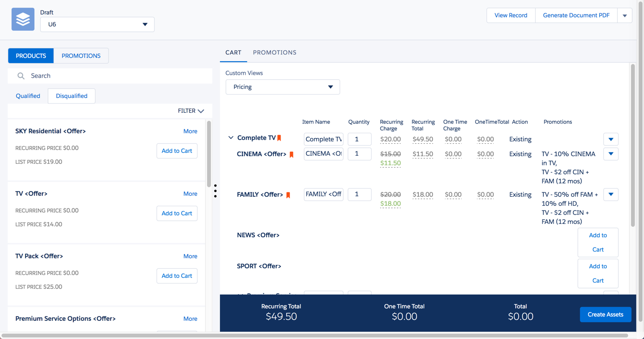Click the LIST PRICE $25.00 text

click(x=39, y=287)
